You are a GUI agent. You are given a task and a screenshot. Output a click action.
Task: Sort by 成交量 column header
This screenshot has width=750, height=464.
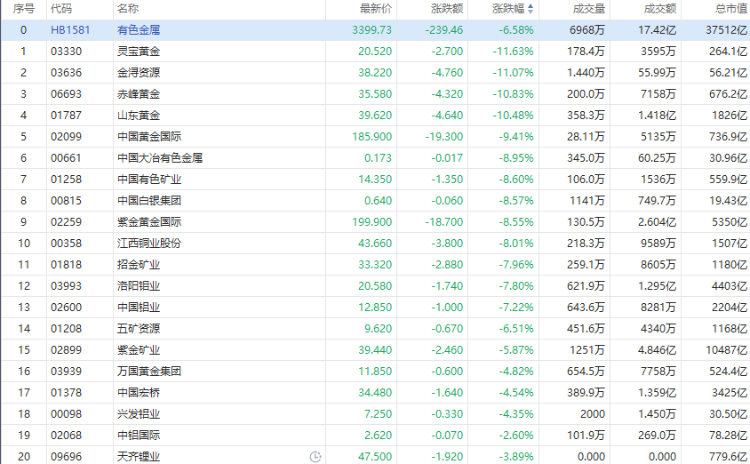[x=589, y=9]
